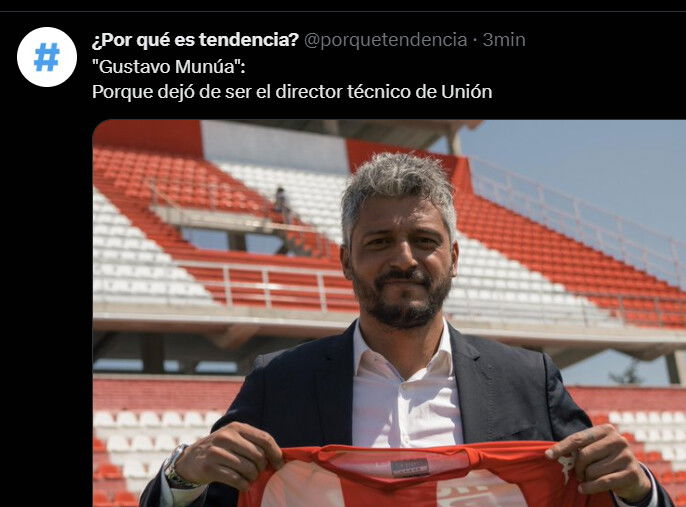Click the white shirt collar in the photo

click(402, 350)
